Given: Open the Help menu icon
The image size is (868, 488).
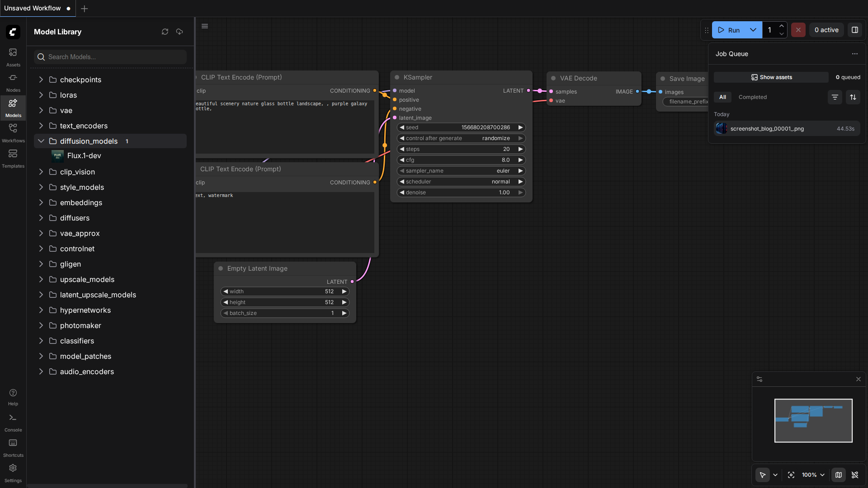Looking at the screenshot, I should [x=13, y=397].
